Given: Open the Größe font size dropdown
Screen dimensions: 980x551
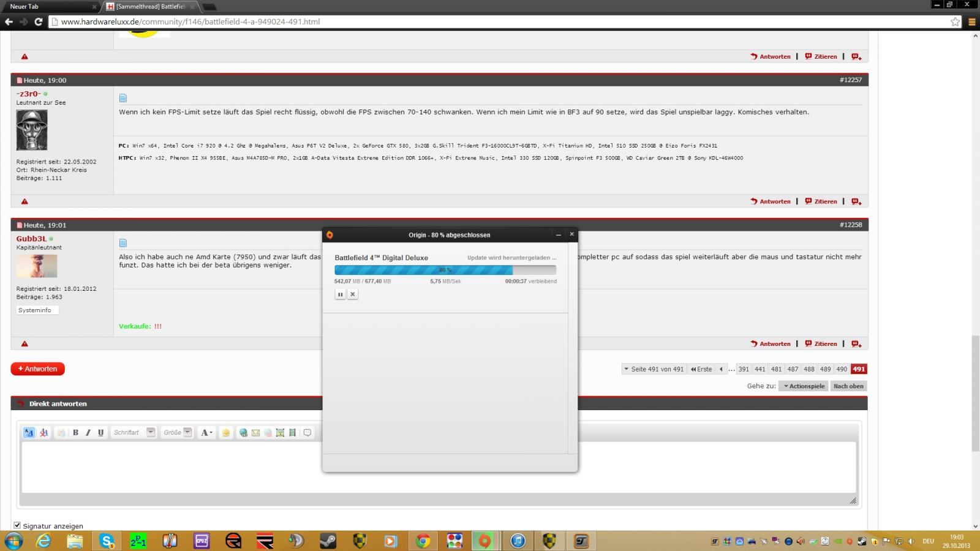Looking at the screenshot, I should pos(178,432).
